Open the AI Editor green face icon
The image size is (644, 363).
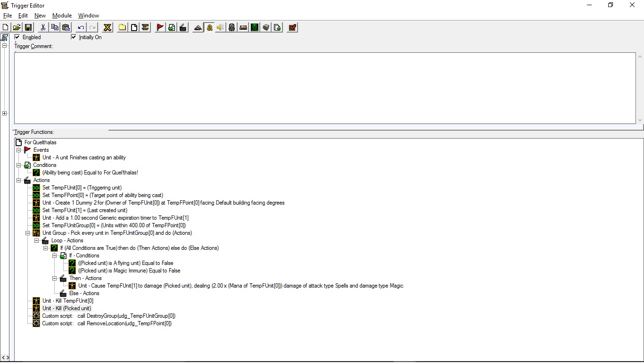pos(255,27)
